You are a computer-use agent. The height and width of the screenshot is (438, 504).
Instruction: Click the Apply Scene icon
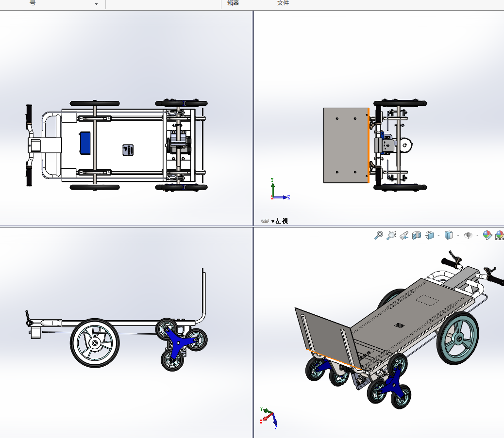click(500, 235)
